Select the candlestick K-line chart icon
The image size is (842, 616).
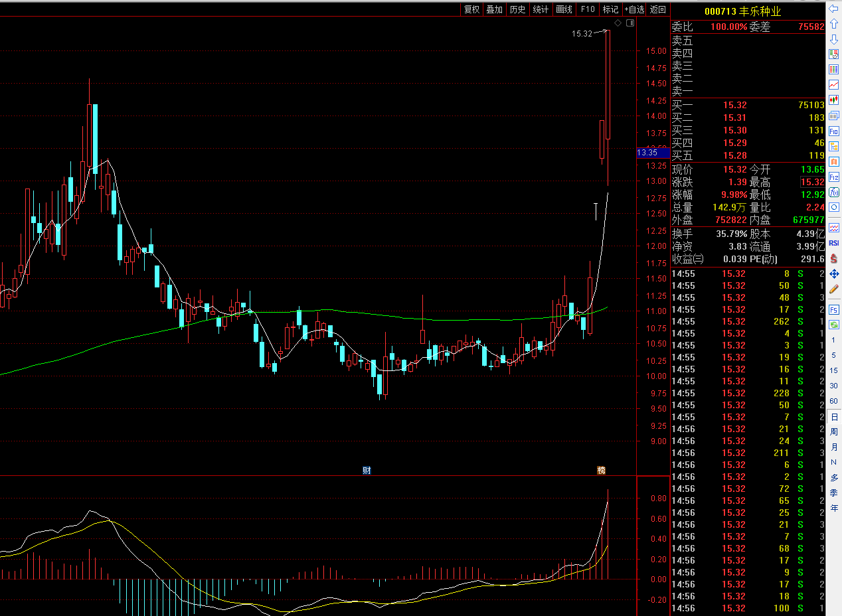pos(833,100)
